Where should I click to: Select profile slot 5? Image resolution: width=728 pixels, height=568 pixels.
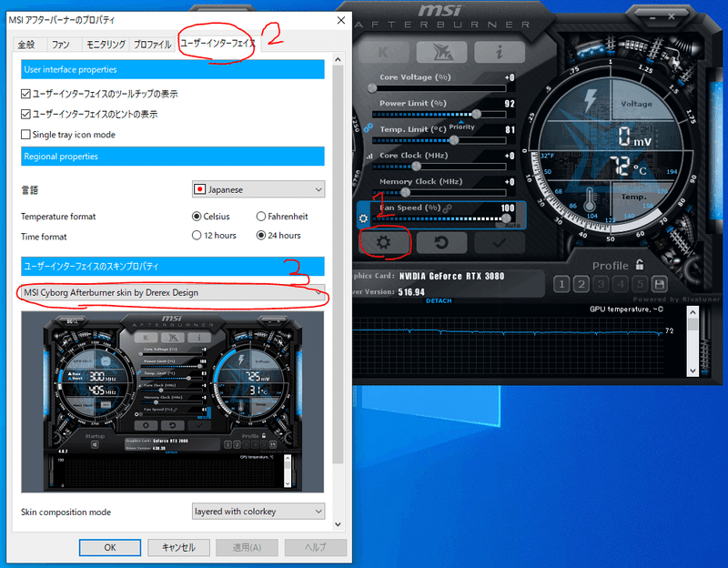[641, 284]
